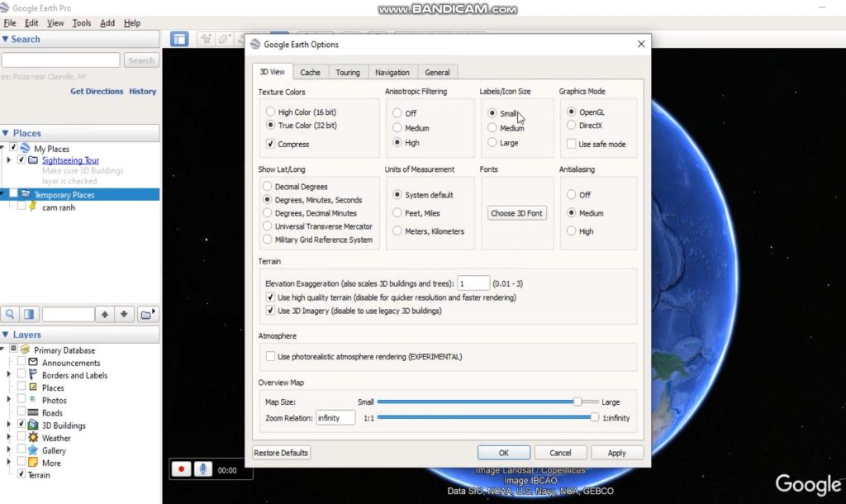
Task: Collapse the Layers panel header
Action: 6,335
